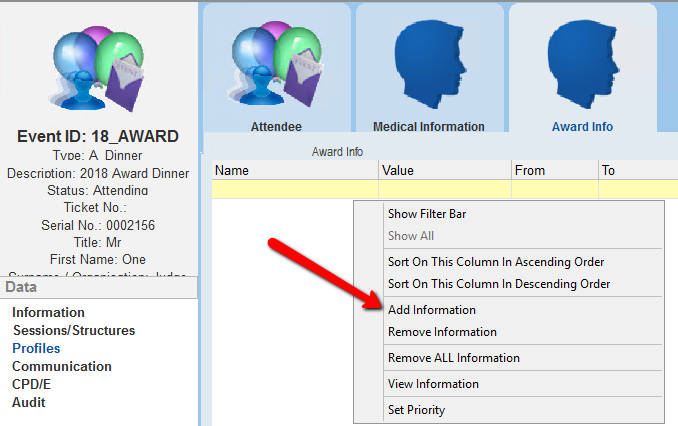The image size is (678, 426).
Task: Choose Add Information from context menu
Action: click(x=431, y=310)
